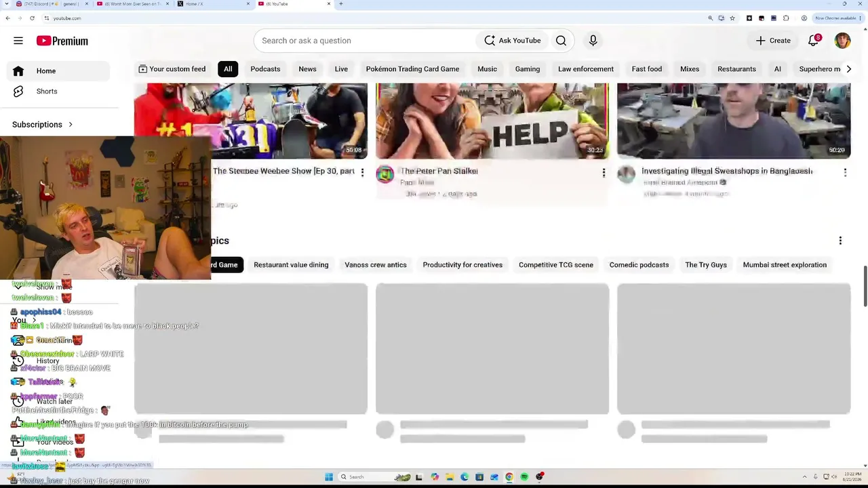Select the Law enforcement chip
868x488 pixels.
pos(586,69)
